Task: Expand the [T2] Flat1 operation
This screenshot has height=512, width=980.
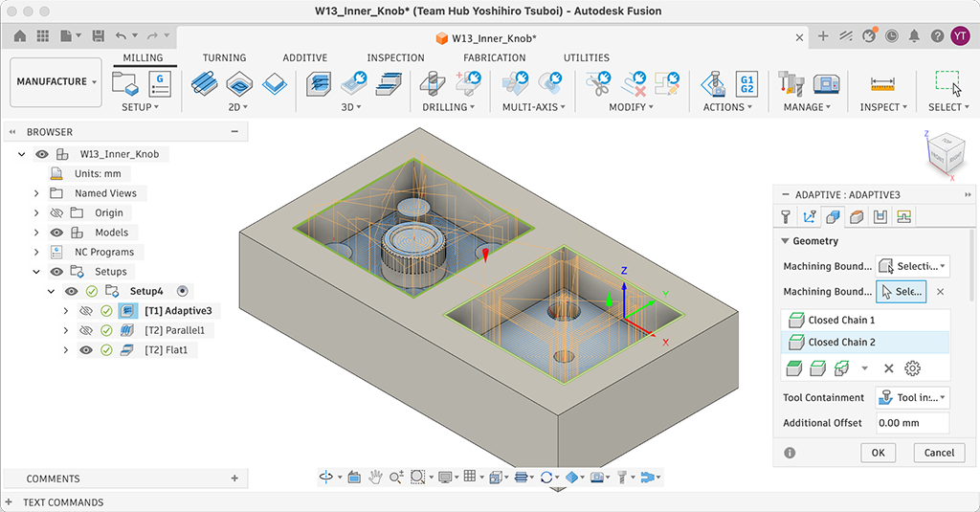Action: click(66, 350)
